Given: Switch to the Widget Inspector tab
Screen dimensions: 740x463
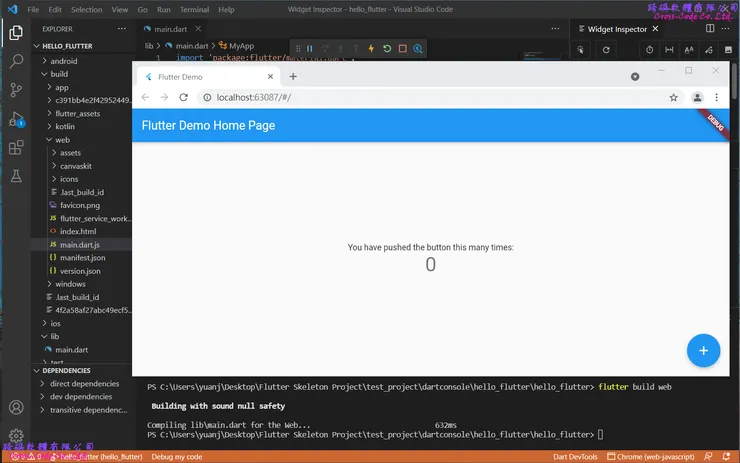Looking at the screenshot, I should (617, 29).
